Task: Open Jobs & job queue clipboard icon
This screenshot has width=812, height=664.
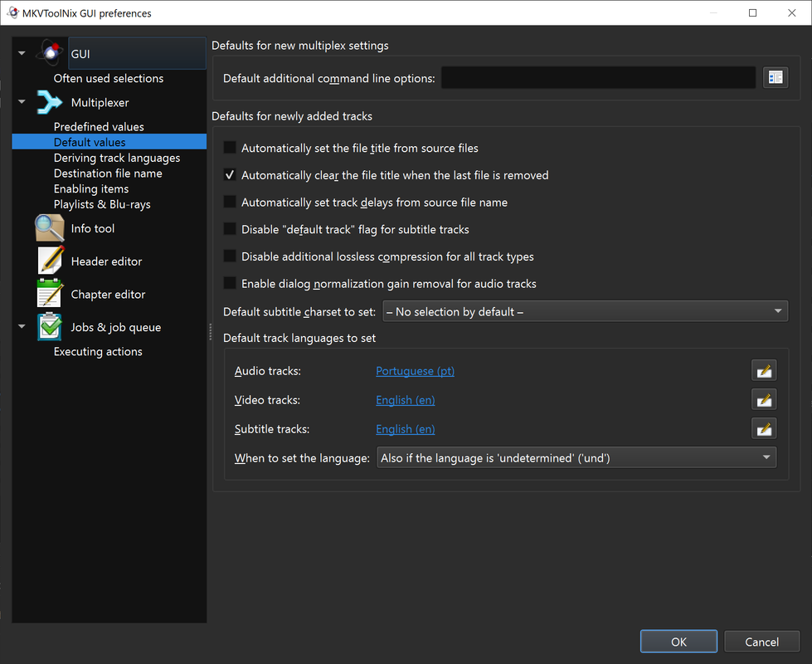Action: (x=50, y=326)
